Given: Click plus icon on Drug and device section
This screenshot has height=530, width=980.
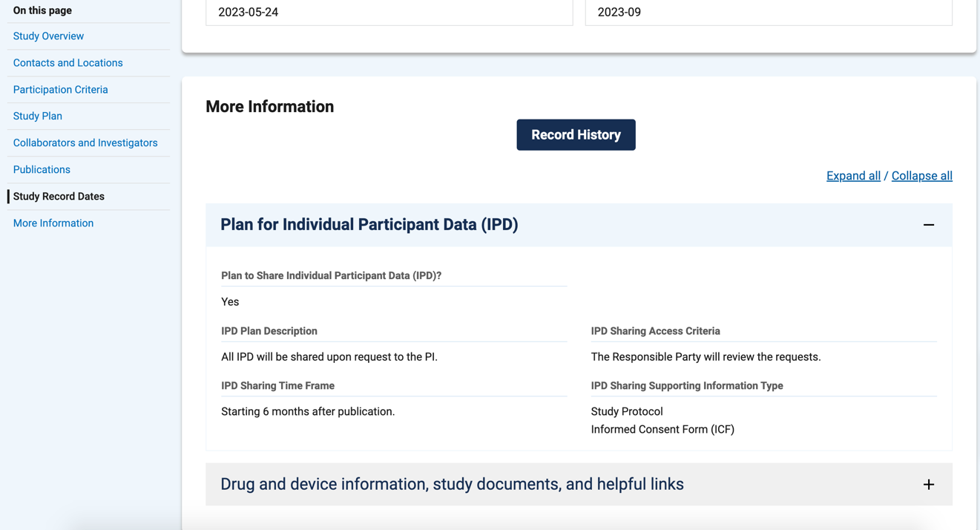Looking at the screenshot, I should click(928, 485).
